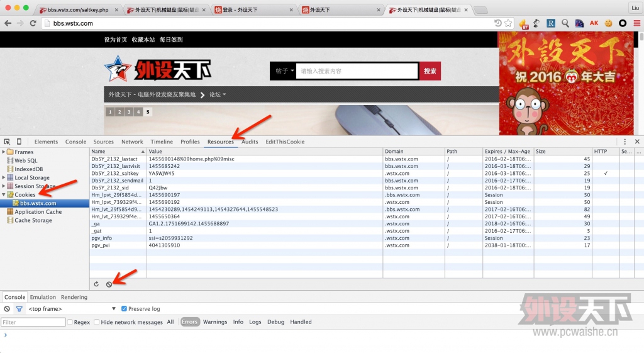Go back using browser back arrow
The image size is (644, 353).
(8, 23)
